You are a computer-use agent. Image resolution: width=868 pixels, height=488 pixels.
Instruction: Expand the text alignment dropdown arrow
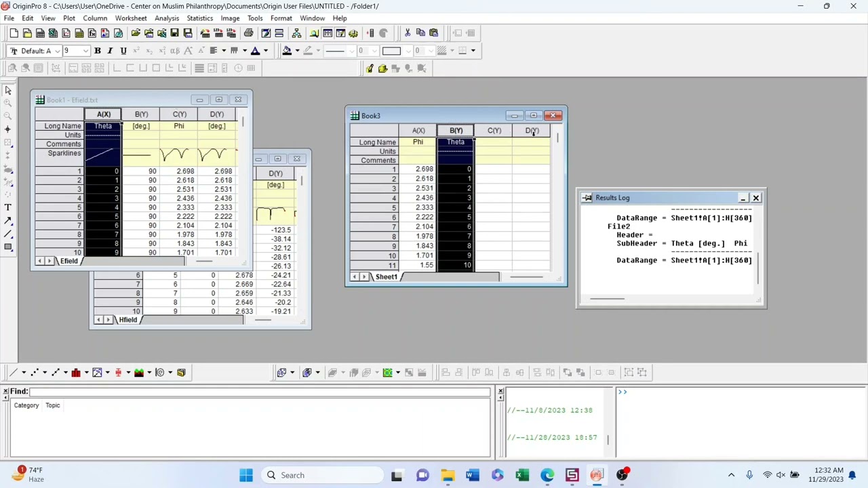[x=223, y=51]
